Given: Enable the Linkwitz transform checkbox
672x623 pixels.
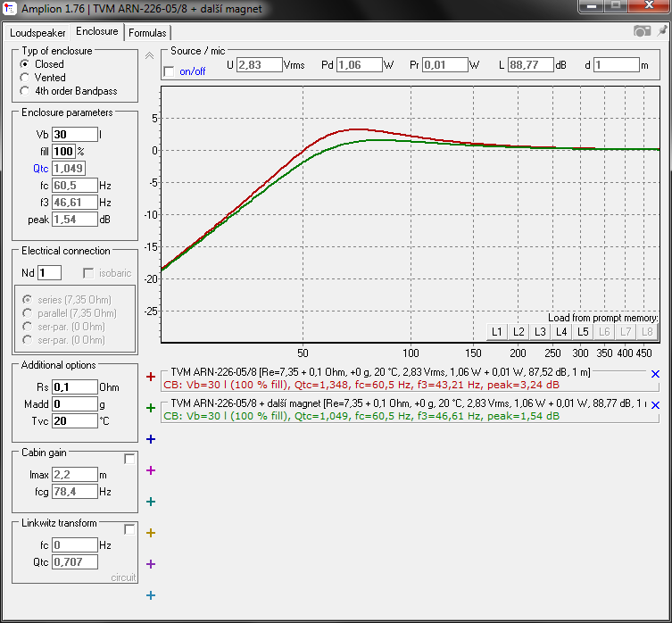Looking at the screenshot, I should (129, 529).
